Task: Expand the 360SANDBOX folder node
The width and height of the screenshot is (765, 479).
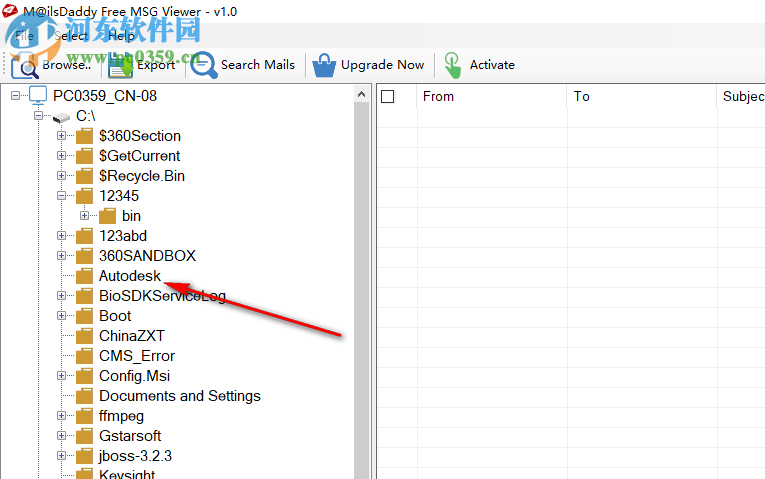Action: [x=61, y=256]
